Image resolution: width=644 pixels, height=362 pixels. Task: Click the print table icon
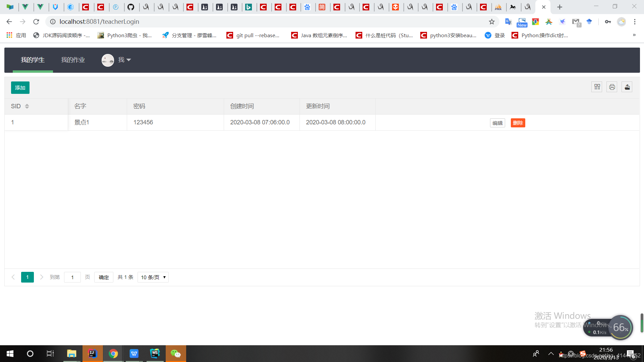pyautogui.click(x=612, y=87)
